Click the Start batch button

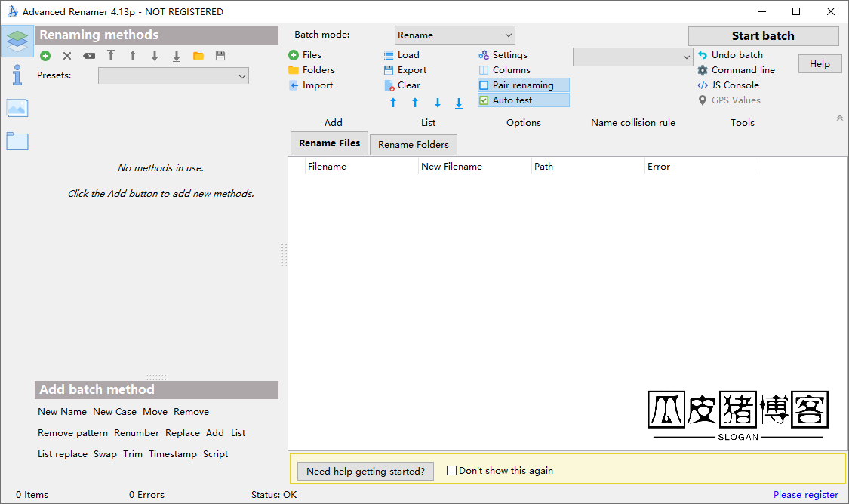tap(764, 35)
